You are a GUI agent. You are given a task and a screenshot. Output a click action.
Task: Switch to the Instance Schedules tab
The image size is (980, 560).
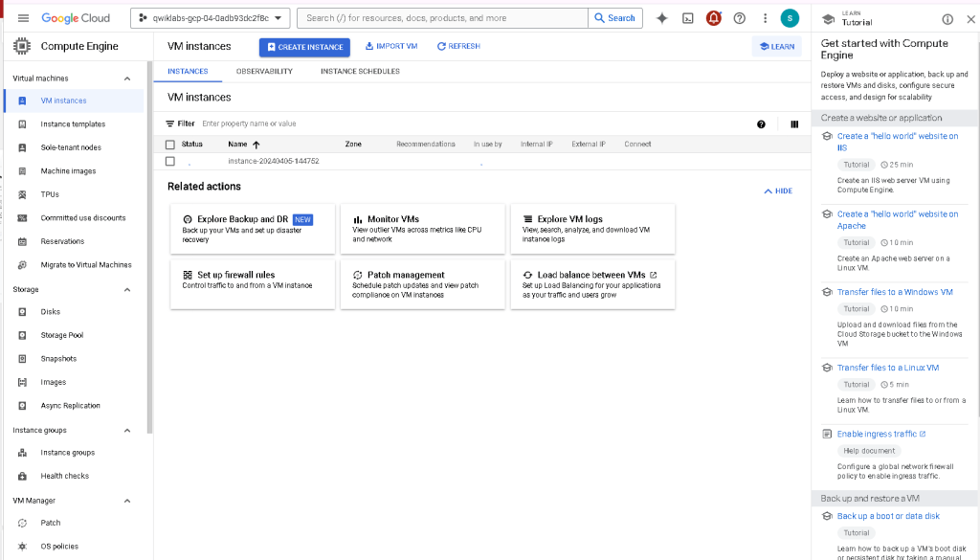coord(360,71)
